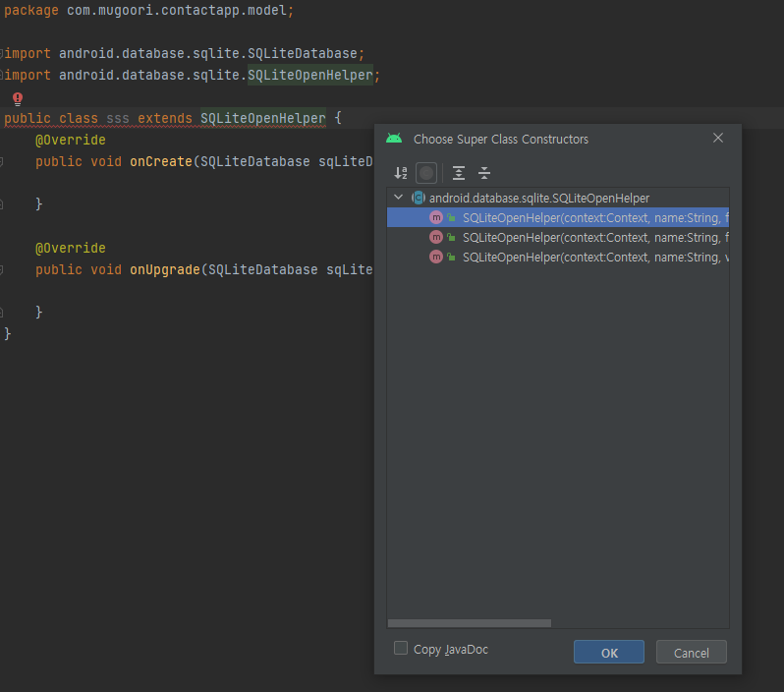The width and height of the screenshot is (784, 692).
Task: Click the horizontal scrollbar in constructor list
Action: [470, 623]
